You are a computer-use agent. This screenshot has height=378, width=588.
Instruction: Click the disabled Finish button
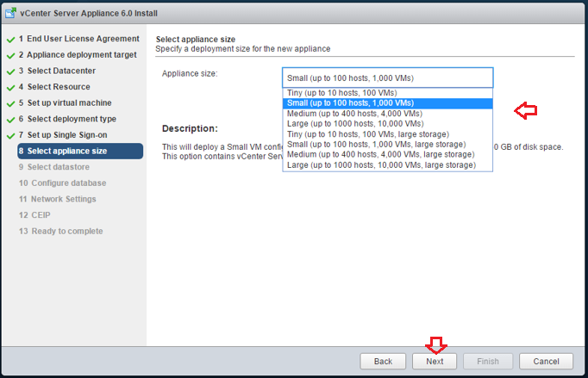488,361
